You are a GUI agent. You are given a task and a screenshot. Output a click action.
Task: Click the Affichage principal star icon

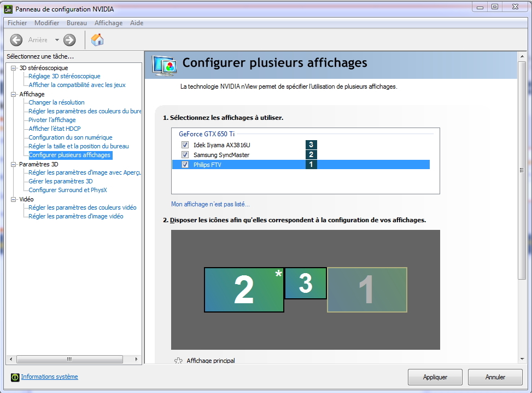178,361
